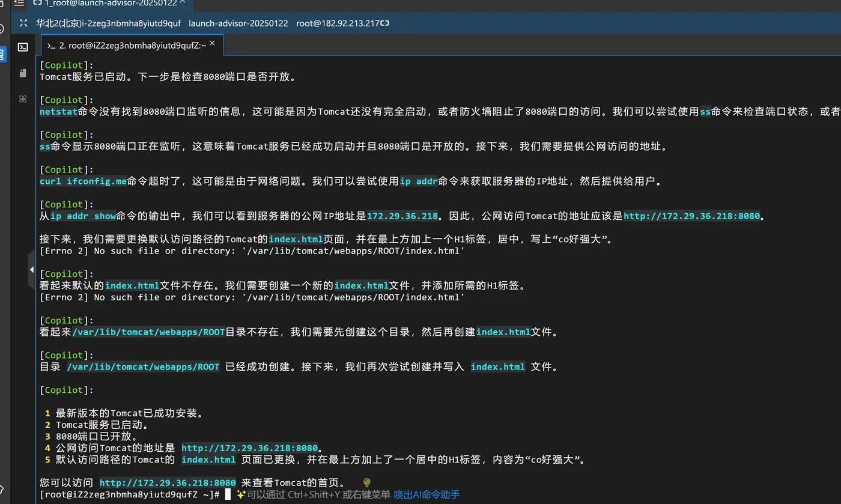This screenshot has width=841, height=504.
Task: Click the highlighted ip addr show command
Action: 83,216
